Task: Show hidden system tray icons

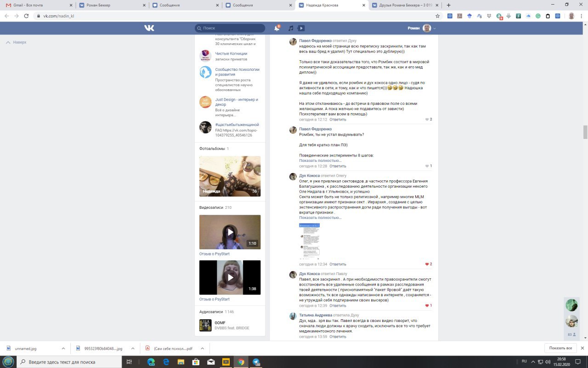Action: click(534, 362)
